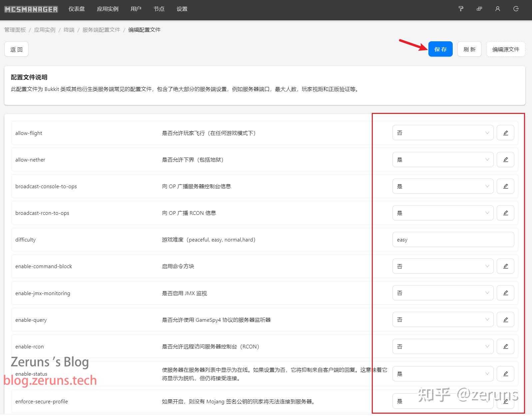Open the user profile icon

click(498, 9)
